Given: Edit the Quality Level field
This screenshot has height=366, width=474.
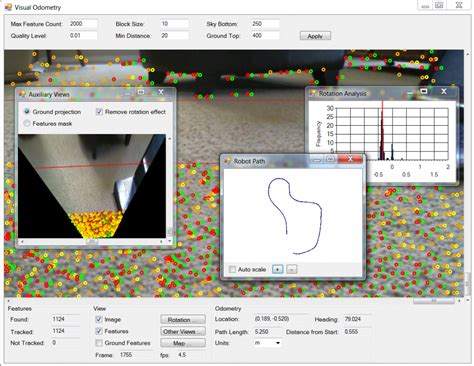Looking at the screenshot, I should (83, 35).
